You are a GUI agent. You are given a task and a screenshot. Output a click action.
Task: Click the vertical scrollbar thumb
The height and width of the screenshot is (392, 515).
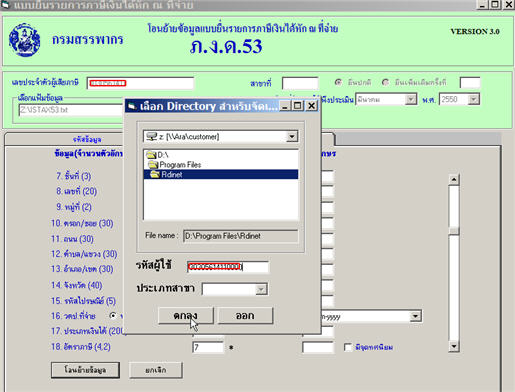tap(454, 231)
